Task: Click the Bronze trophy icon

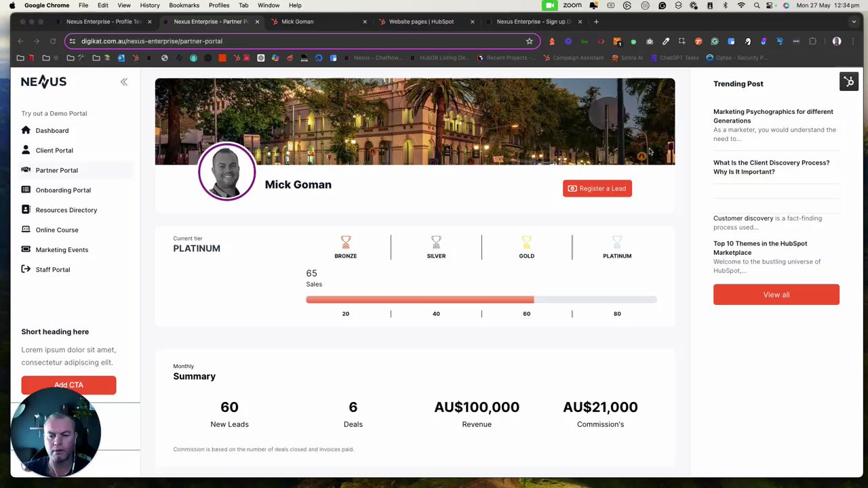Action: coord(346,243)
